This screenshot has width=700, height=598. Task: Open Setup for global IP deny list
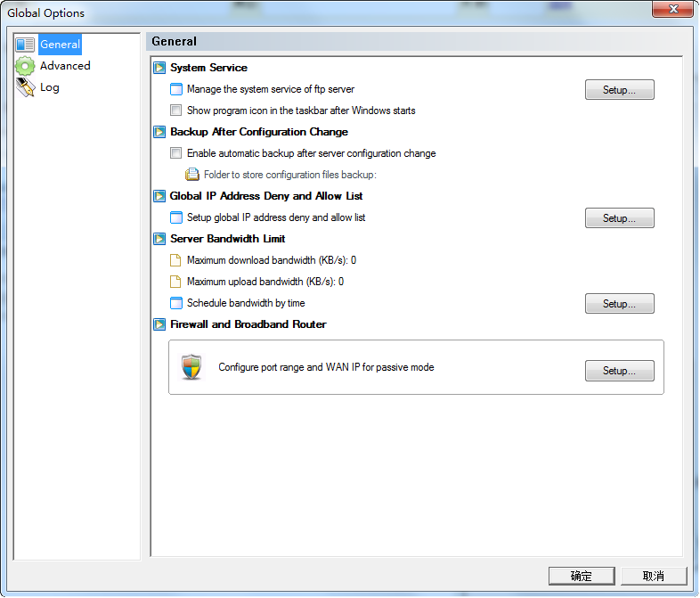(x=620, y=218)
